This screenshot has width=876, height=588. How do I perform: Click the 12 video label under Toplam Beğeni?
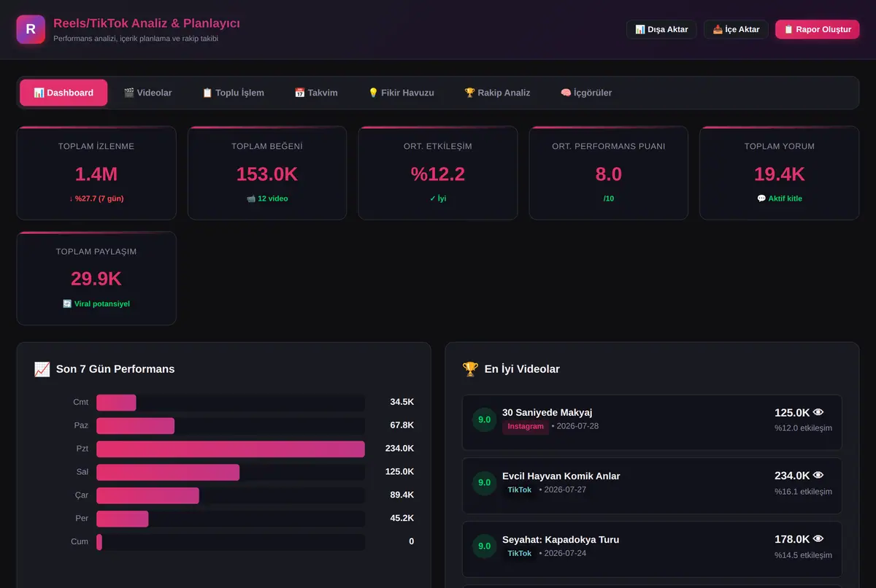tap(267, 198)
